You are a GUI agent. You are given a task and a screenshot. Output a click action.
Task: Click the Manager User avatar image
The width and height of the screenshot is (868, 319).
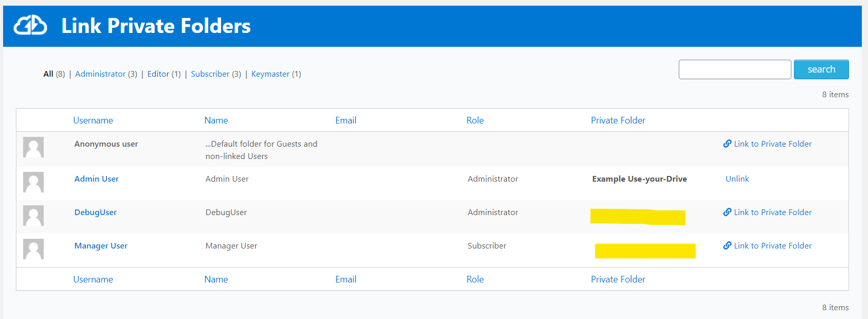tap(33, 249)
